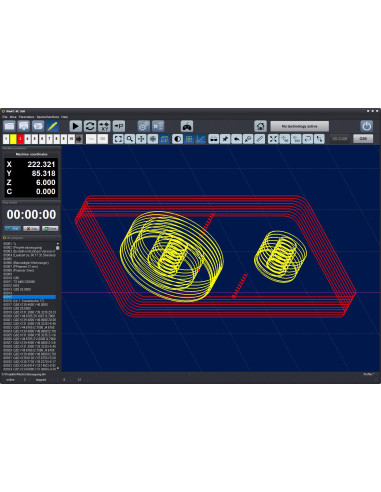
Task: Click the curved back-arrow icon
Action: point(237,139)
